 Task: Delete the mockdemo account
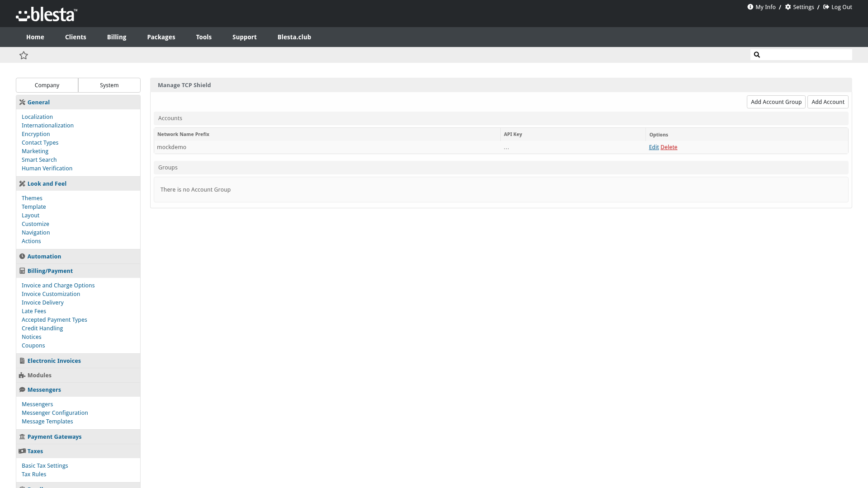pyautogui.click(x=669, y=147)
